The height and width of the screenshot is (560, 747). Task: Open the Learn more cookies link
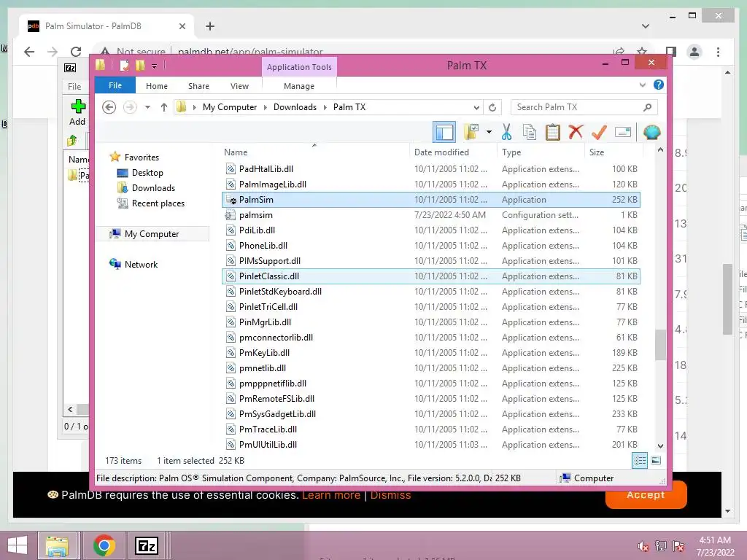(331, 495)
